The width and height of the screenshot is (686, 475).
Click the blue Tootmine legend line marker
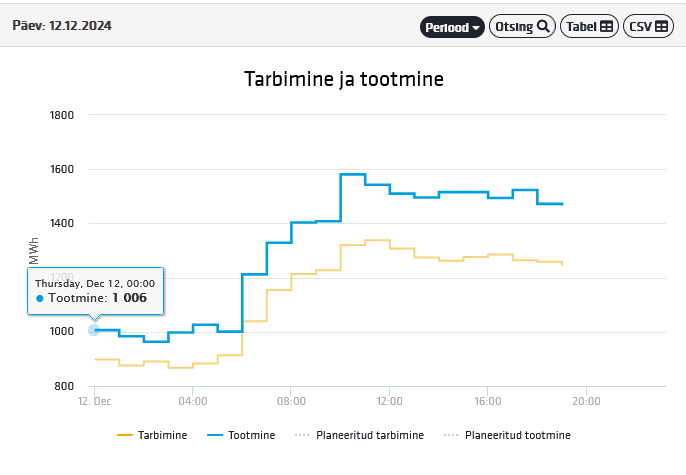click(217, 435)
